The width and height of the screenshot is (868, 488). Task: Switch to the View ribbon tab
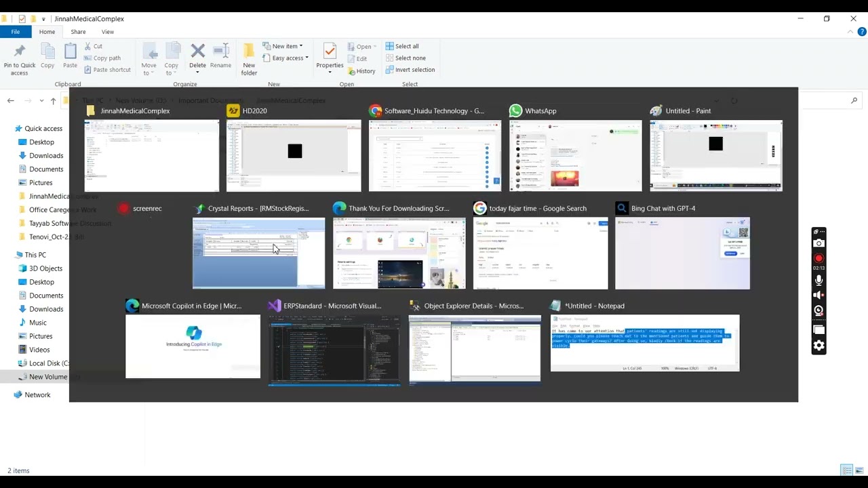coord(108,32)
